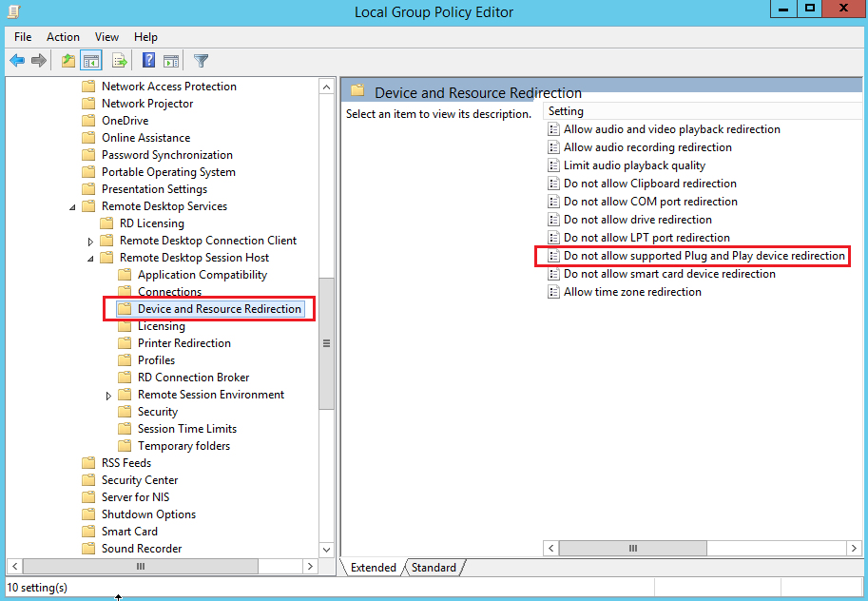Open Help via blue question mark icon
The width and height of the screenshot is (868, 601).
click(x=148, y=60)
